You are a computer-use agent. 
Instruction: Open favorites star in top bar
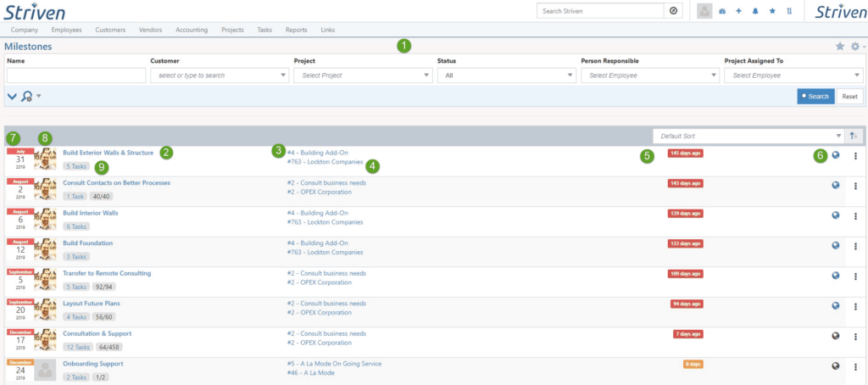pos(772,11)
